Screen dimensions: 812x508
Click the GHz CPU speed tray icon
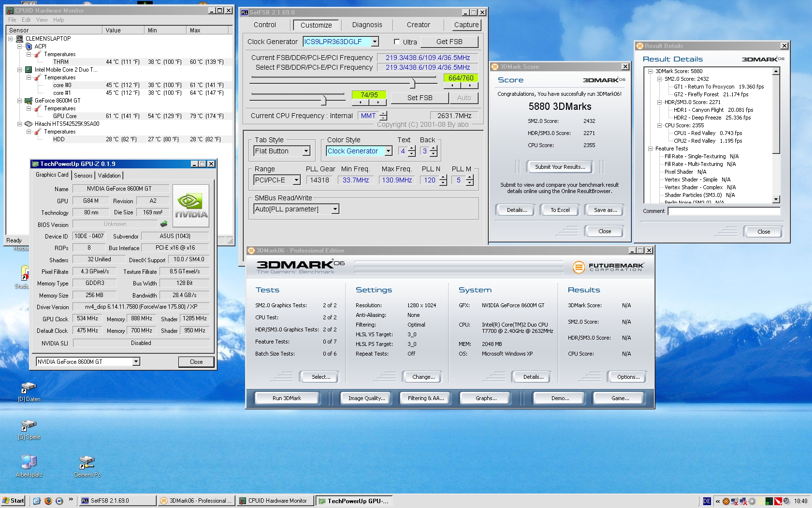pos(761,501)
